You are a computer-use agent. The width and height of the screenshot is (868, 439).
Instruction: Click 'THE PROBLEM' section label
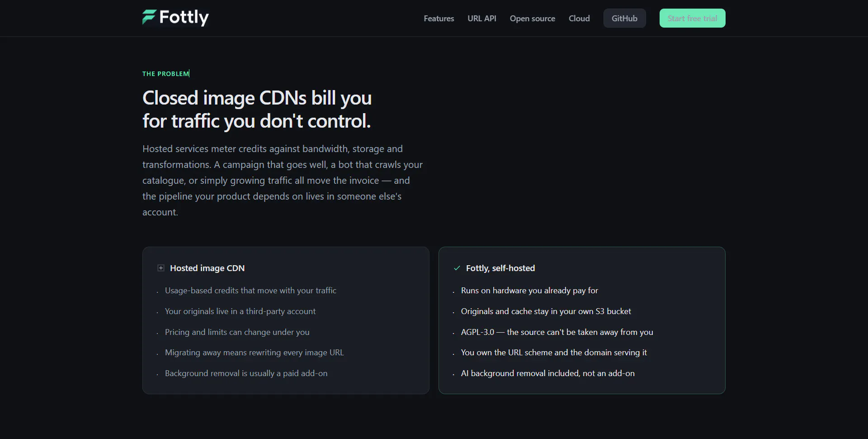click(x=166, y=74)
